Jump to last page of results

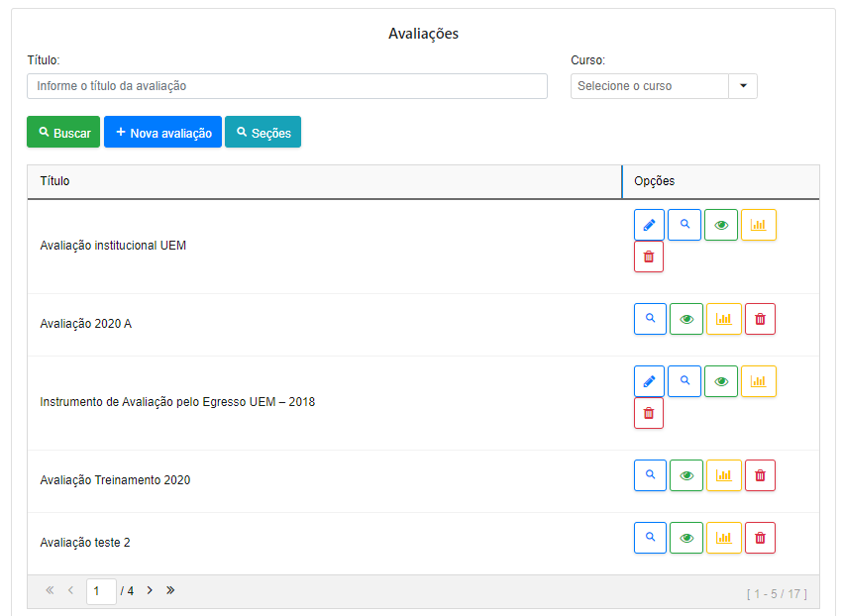point(170,590)
